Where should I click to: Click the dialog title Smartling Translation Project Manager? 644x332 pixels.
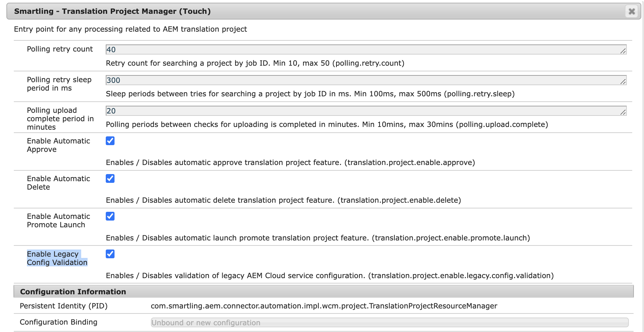point(112,11)
